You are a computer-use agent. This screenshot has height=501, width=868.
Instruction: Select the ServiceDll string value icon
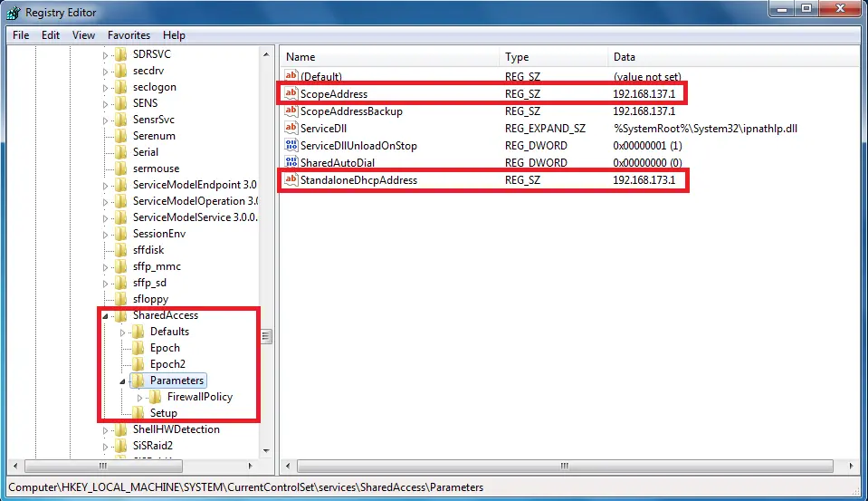[291, 128]
